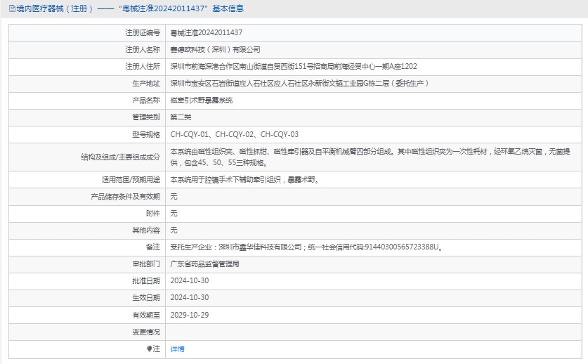Click the empty 变更情况 value cell
This screenshot has height=364, width=588.
click(375, 332)
